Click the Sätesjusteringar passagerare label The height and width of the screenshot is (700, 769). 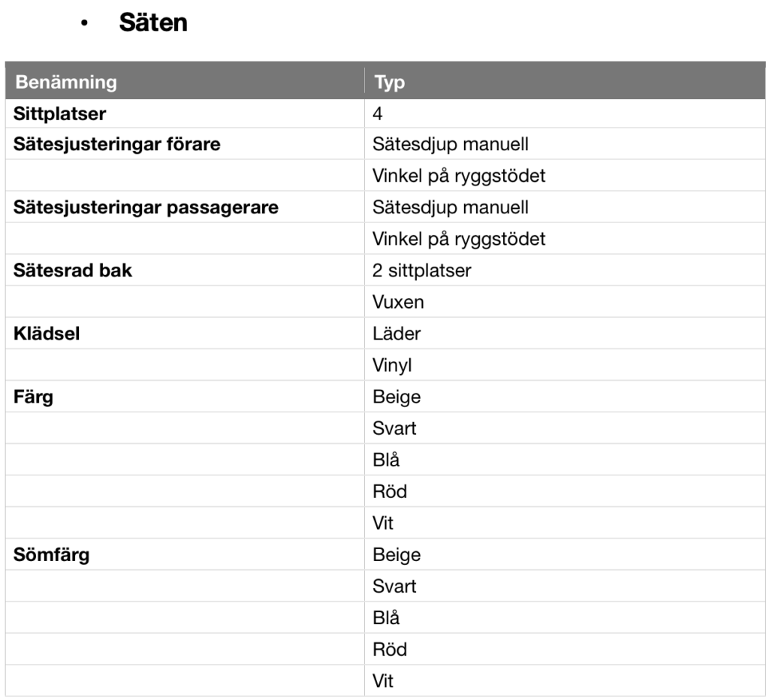click(146, 207)
